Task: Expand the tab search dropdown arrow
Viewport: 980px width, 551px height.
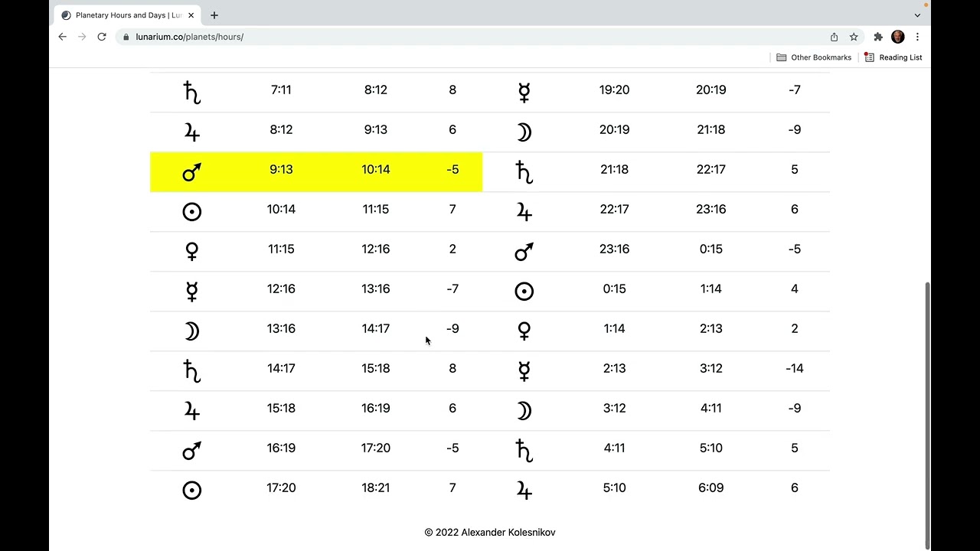Action: 917,15
